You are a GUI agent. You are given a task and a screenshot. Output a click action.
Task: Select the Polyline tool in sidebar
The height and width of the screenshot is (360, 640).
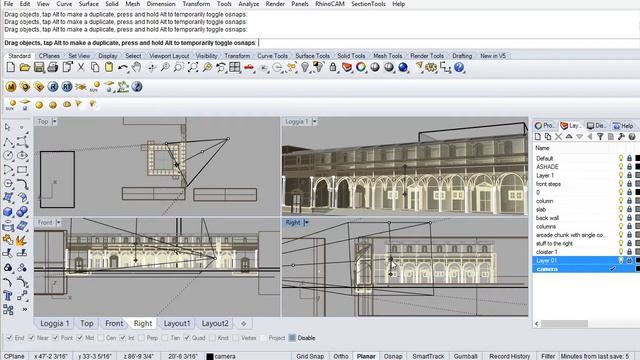(8, 142)
